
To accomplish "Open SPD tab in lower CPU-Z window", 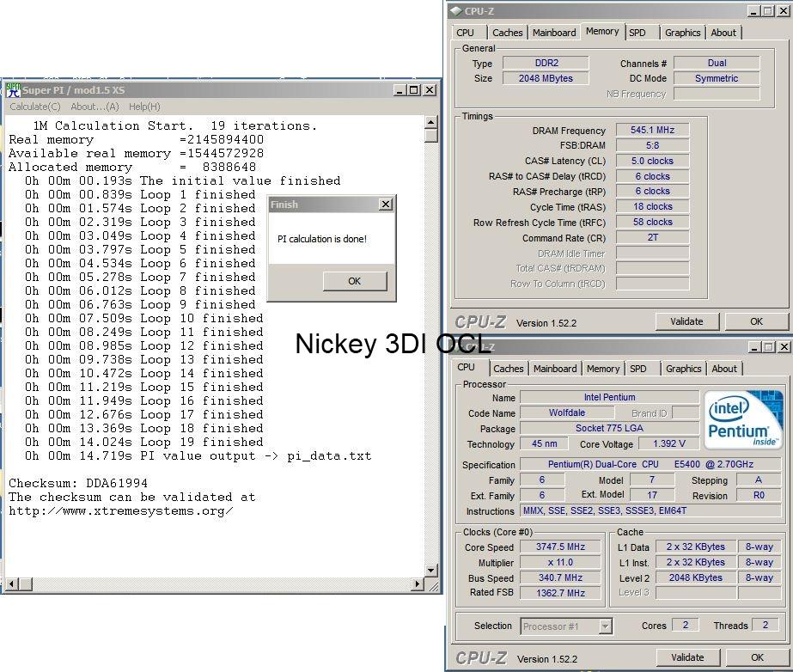I will (637, 369).
